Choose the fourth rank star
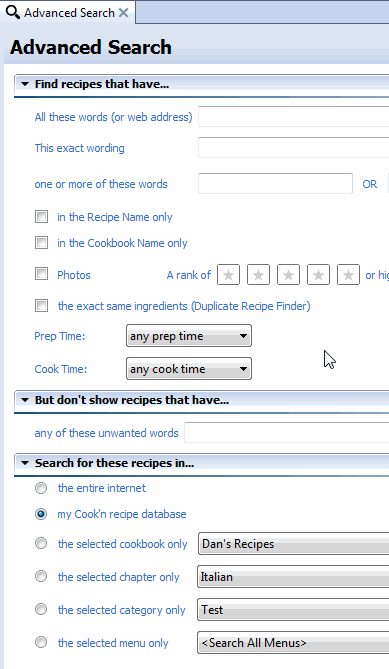389x669 pixels. (318, 275)
